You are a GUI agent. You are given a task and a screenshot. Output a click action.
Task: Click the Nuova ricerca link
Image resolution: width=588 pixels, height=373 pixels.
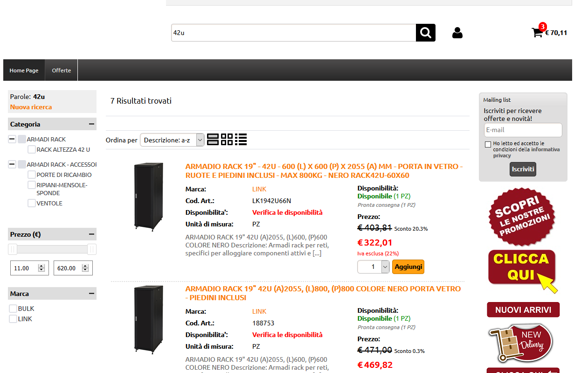click(31, 107)
